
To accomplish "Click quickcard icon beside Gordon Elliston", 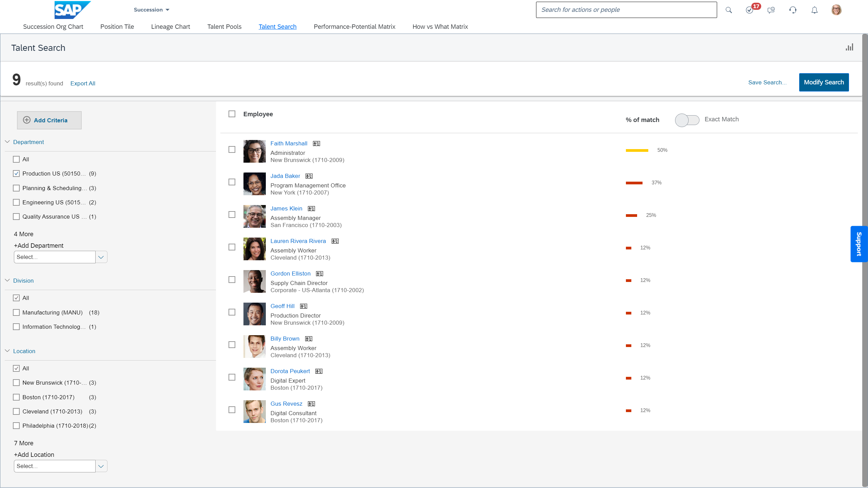I will (x=319, y=274).
